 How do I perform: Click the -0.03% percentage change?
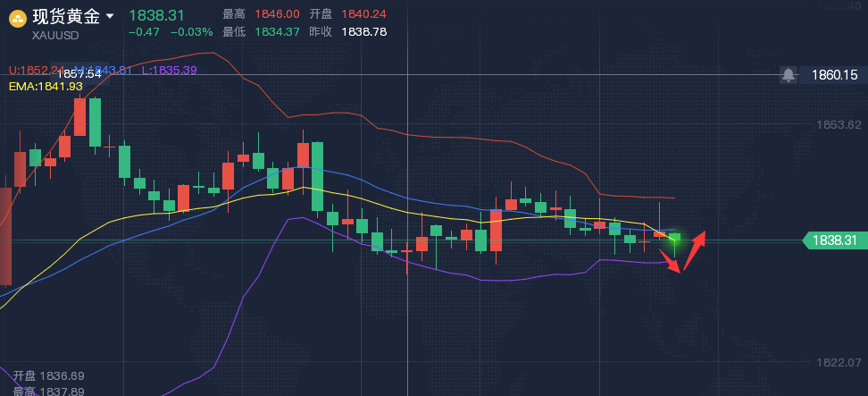pyautogui.click(x=191, y=32)
